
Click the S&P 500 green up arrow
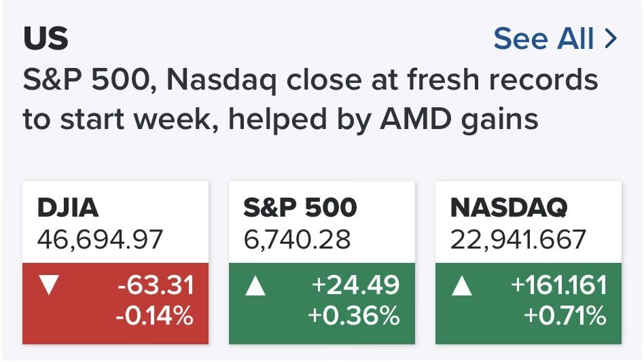point(255,287)
